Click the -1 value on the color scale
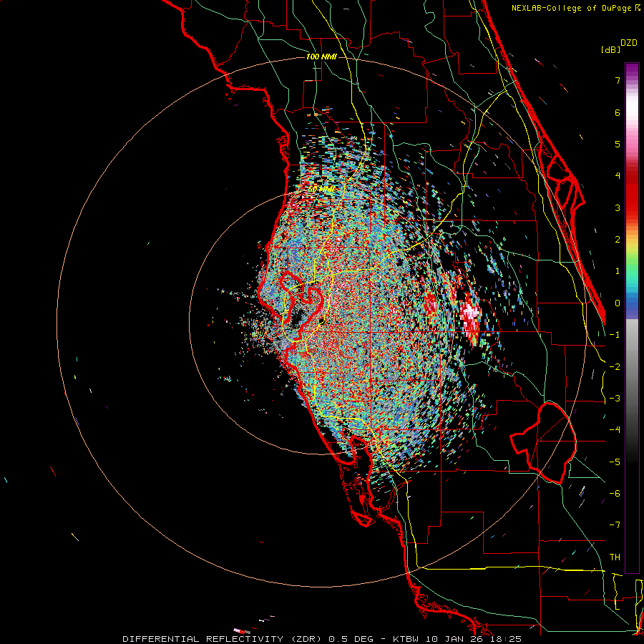 point(615,335)
